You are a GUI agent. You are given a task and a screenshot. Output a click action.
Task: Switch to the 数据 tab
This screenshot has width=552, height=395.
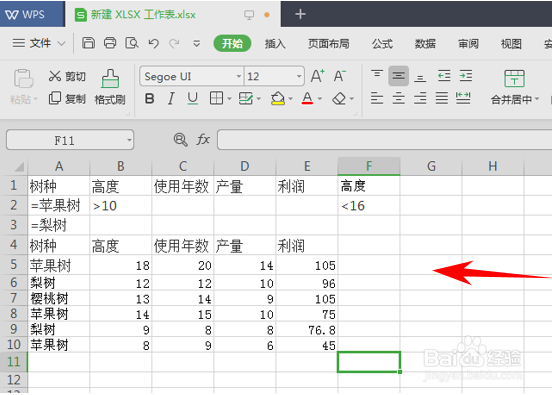(x=425, y=44)
